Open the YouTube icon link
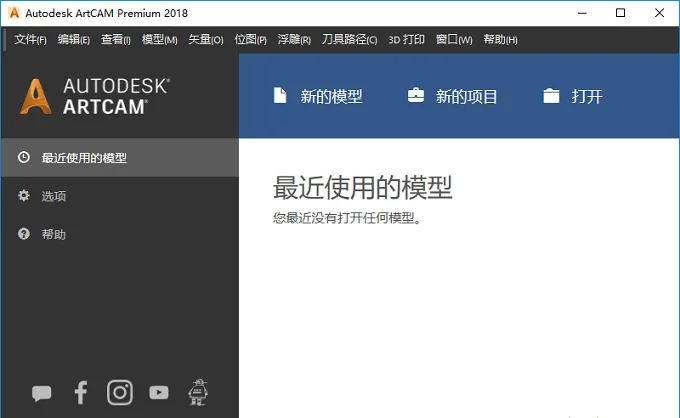Viewport: 680px width, 418px height. click(x=159, y=393)
